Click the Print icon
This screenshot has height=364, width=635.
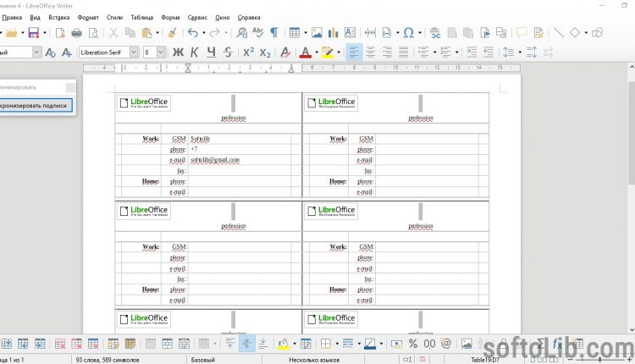pos(76,33)
